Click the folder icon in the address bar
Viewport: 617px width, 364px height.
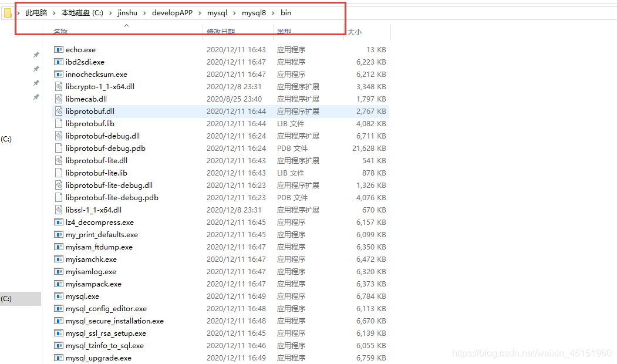[8, 13]
